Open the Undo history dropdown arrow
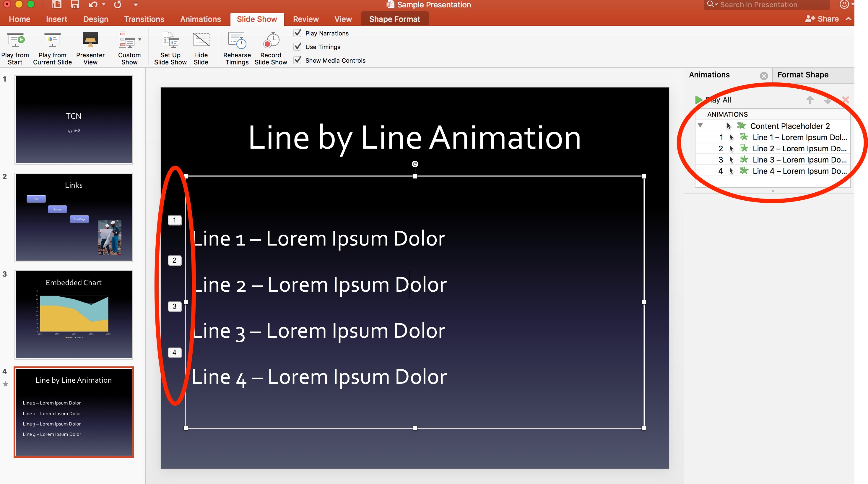This screenshot has width=868, height=484. click(x=103, y=4)
